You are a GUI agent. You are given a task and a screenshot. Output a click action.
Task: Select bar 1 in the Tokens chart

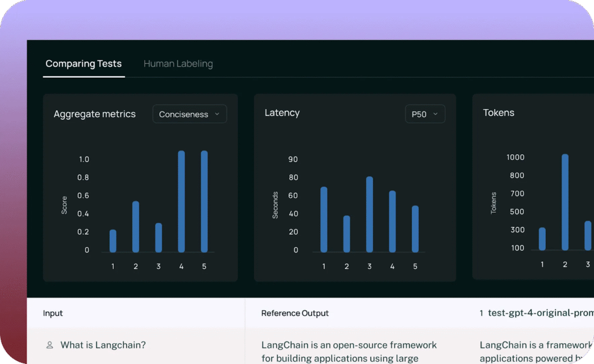542,239
